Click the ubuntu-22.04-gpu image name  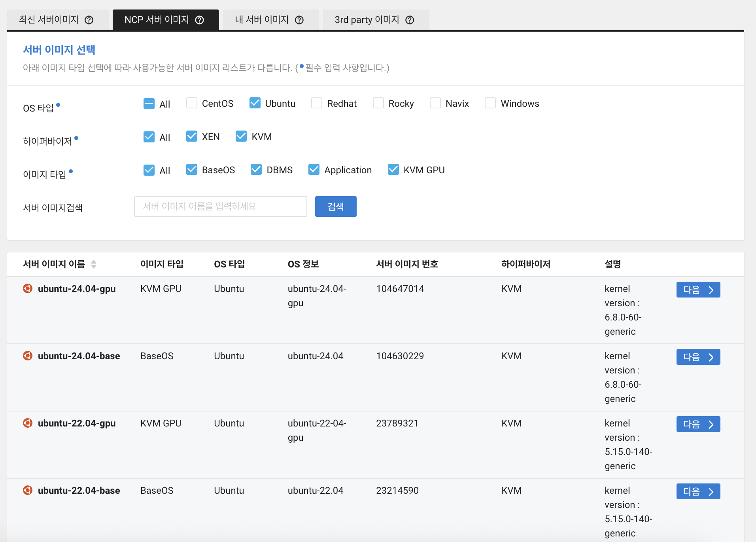point(77,423)
